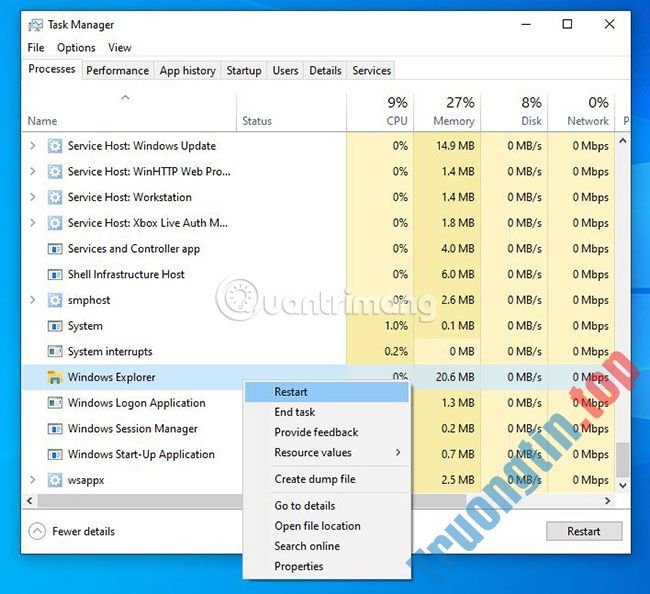Click the vertical scrollbar down arrow
The image size is (650, 594).
pos(623,485)
